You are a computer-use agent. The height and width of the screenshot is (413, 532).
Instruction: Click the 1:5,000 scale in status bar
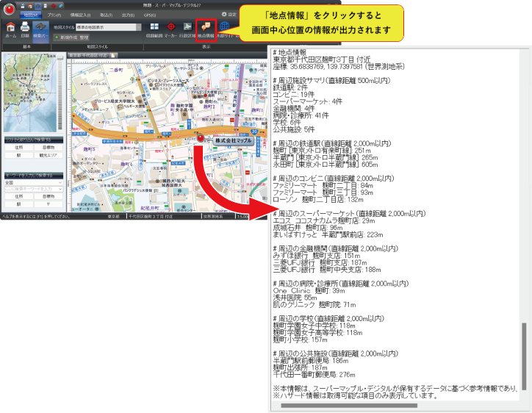[242, 217]
